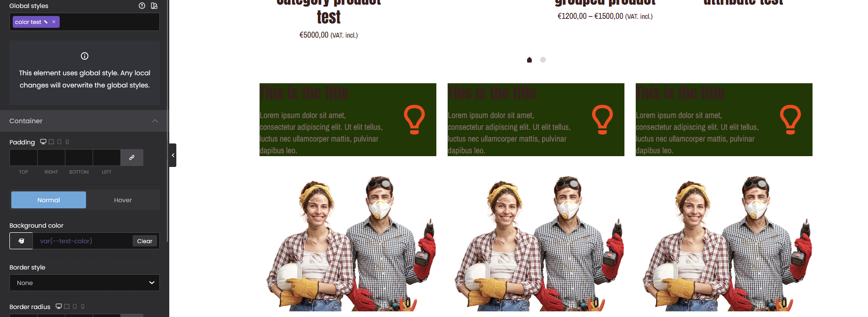Viewport: 868px width, 317px height.
Task: Remove the 'color test' style tag
Action: pyautogui.click(x=54, y=22)
